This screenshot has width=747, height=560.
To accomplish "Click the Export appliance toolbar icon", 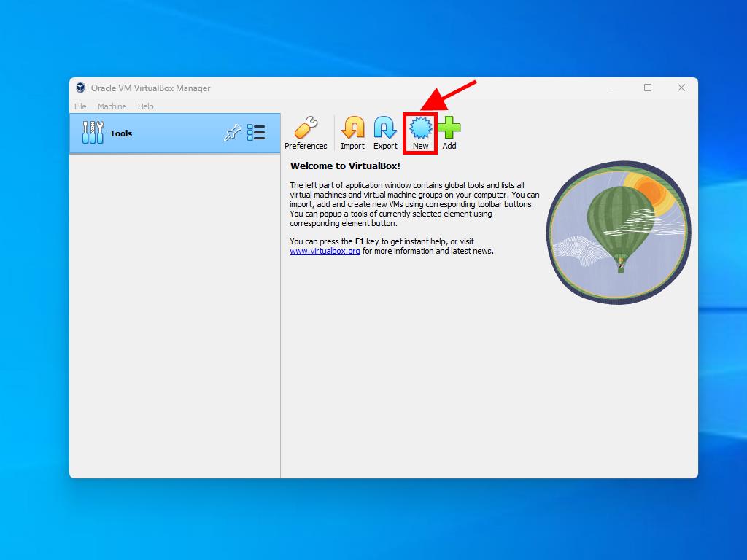I will coord(385,128).
